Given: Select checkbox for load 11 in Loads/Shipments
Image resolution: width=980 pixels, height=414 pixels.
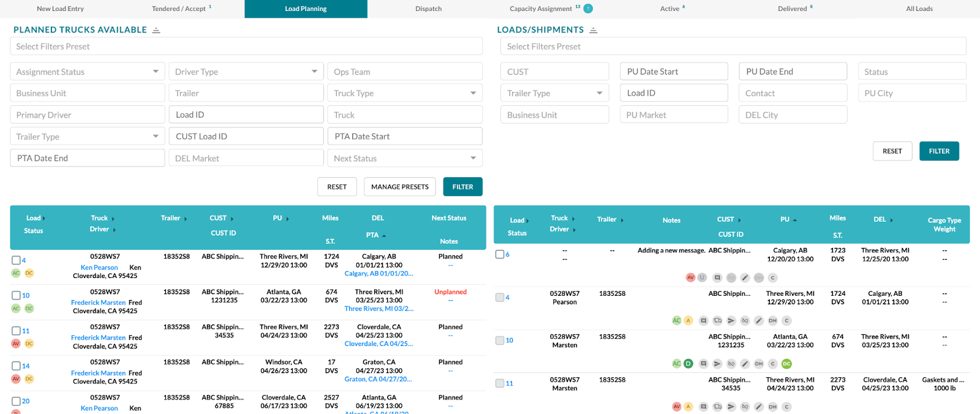Looking at the screenshot, I should tap(500, 383).
